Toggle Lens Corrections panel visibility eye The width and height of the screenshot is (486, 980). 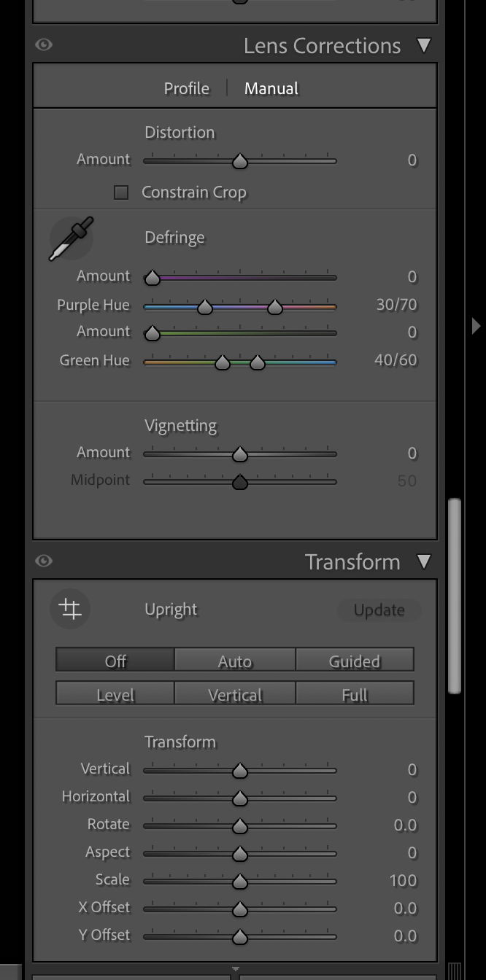(44, 45)
